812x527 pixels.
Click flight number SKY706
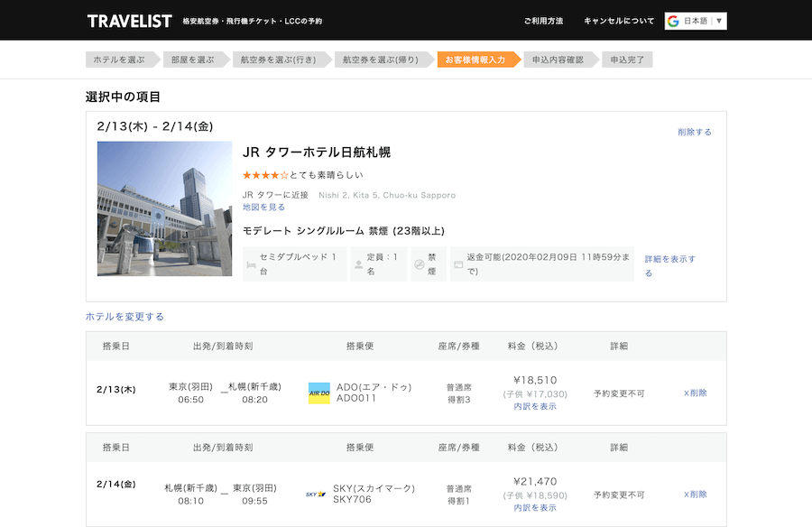click(352, 500)
